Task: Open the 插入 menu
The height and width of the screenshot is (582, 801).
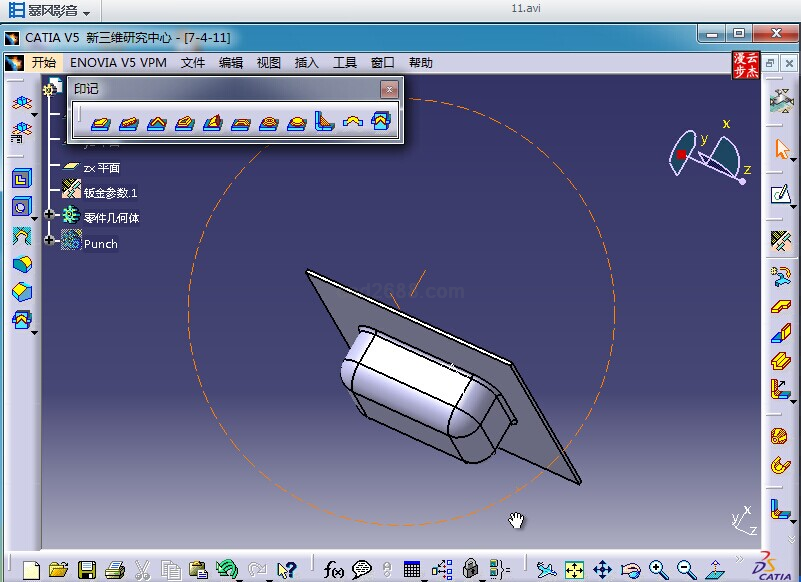Action: point(306,63)
